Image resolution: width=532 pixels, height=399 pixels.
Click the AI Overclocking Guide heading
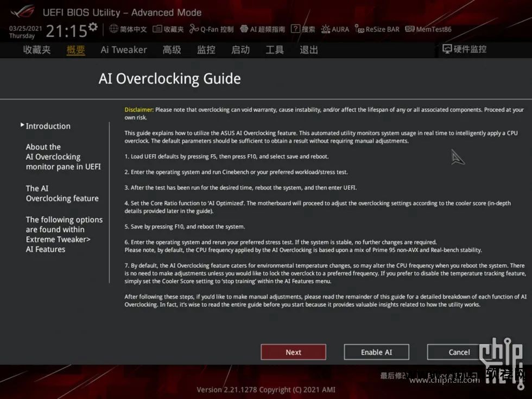point(169,79)
